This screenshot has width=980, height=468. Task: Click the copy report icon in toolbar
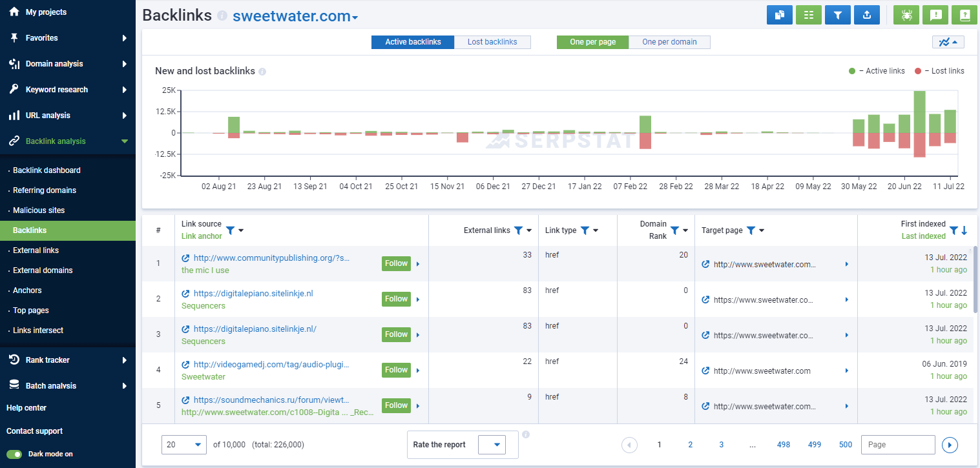[779, 15]
